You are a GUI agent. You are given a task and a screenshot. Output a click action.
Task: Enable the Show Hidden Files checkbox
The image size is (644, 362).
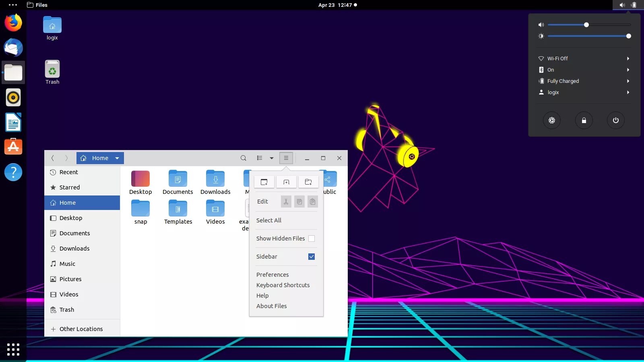312,239
